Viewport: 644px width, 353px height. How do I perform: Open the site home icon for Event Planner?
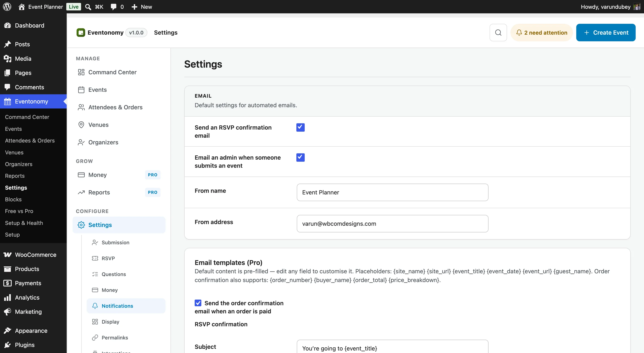[21, 7]
